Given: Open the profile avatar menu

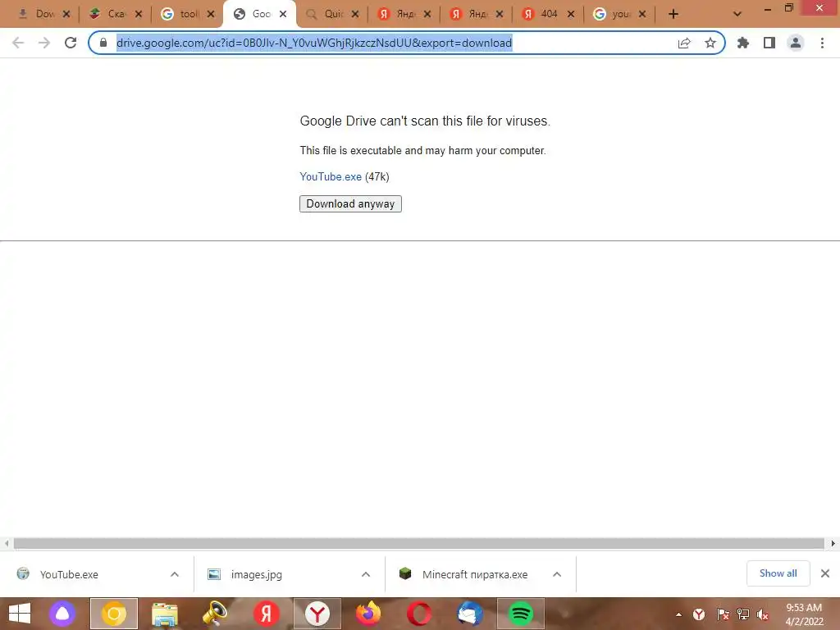Looking at the screenshot, I should pyautogui.click(x=796, y=43).
